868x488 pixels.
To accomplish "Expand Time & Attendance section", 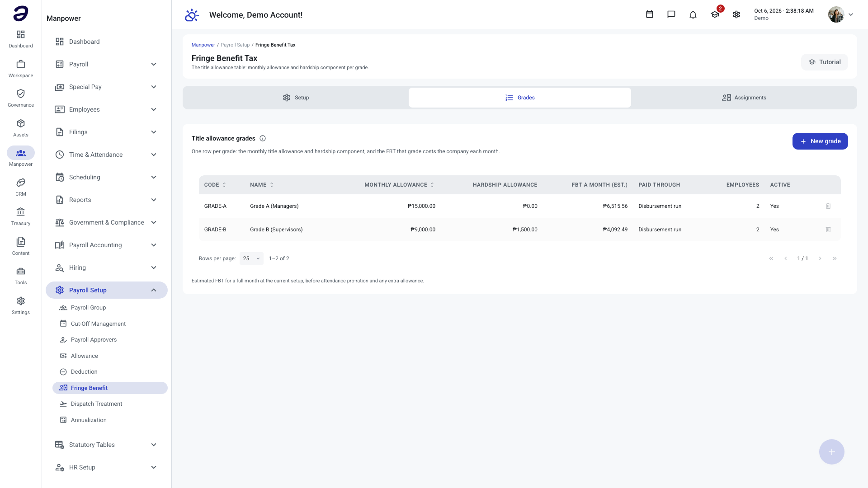I will pyautogui.click(x=107, y=155).
